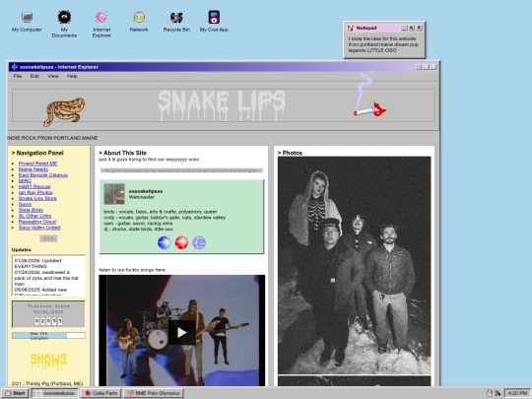The image size is (532, 399).
Task: Open the File menu
Action: pos(18,76)
